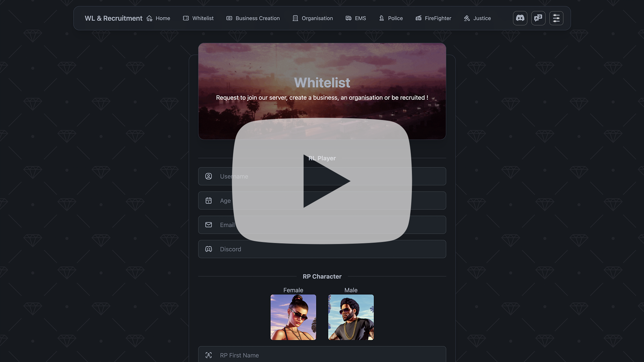Click the gamepad icon in Discord field
Viewport: 644px width, 362px height.
(209, 249)
